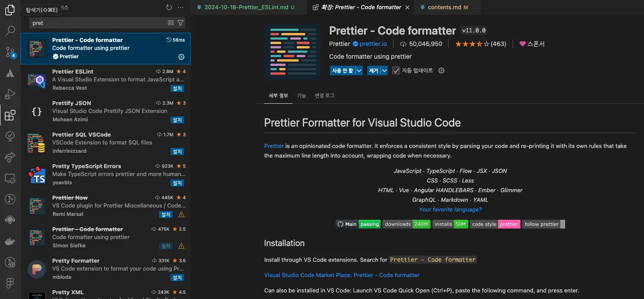Clear the extensions search results

(171, 23)
